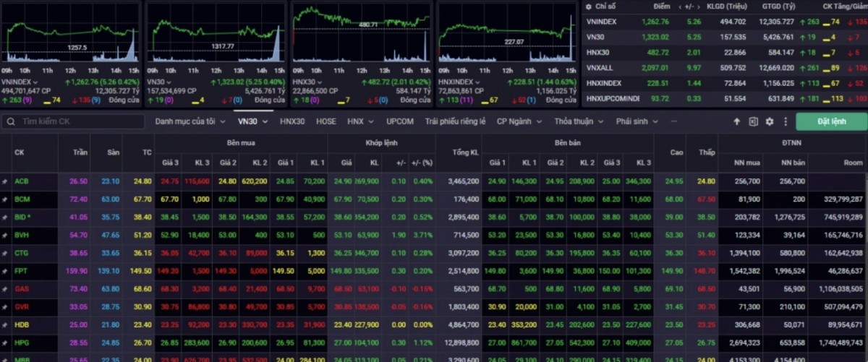868x362 pixels.
Task: Select HNXUPCOMINDEX row in index table
Action: click(725, 98)
